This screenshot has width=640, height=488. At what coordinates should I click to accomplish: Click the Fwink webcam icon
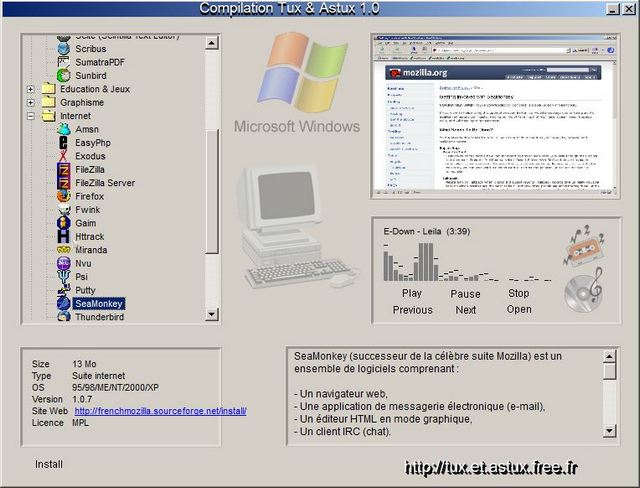[64, 210]
